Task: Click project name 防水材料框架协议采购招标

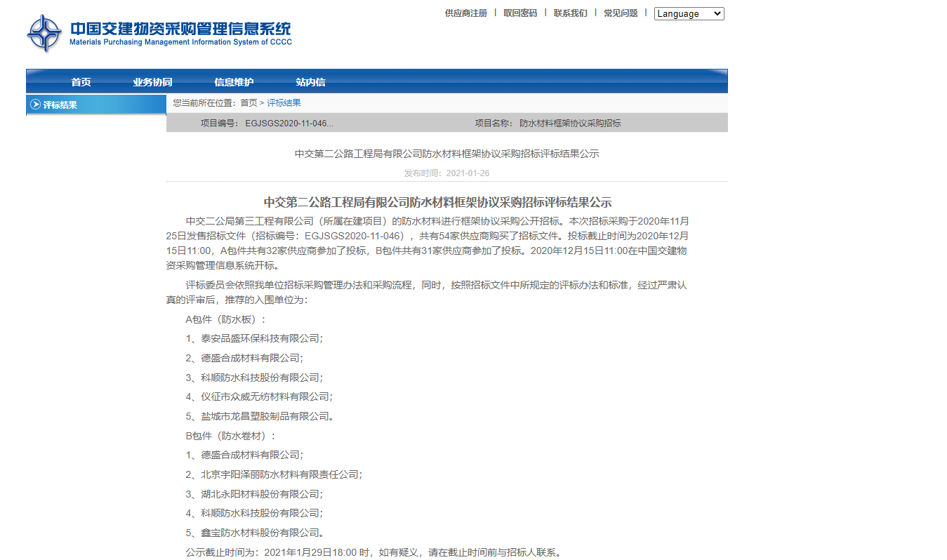Action: (570, 124)
